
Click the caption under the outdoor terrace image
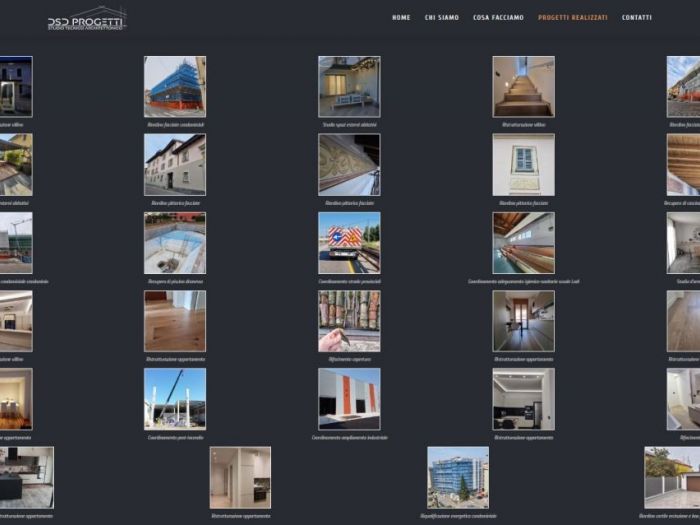click(x=349, y=125)
